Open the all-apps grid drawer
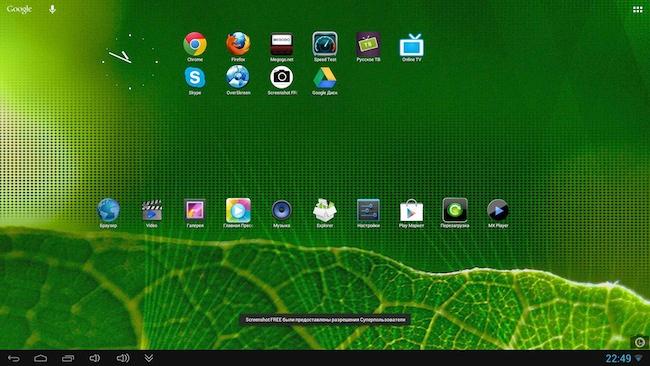Screen dimensions: 650x366 point(638,9)
